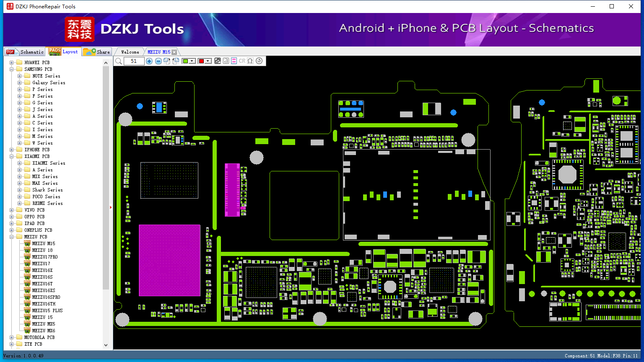Image resolution: width=644 pixels, height=362 pixels.
Task: Close the MEIZU M15 document tab
Action: (174, 52)
